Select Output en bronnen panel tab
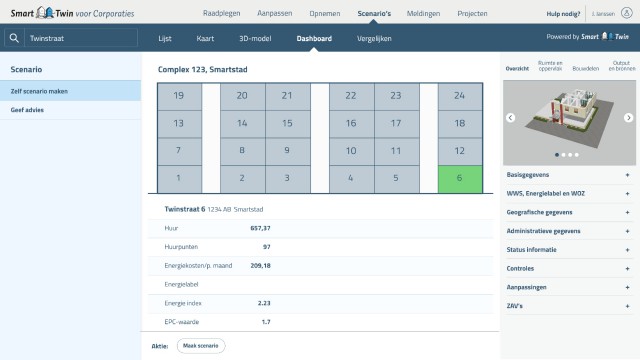Image resolution: width=640 pixels, height=360 pixels. (x=622, y=66)
